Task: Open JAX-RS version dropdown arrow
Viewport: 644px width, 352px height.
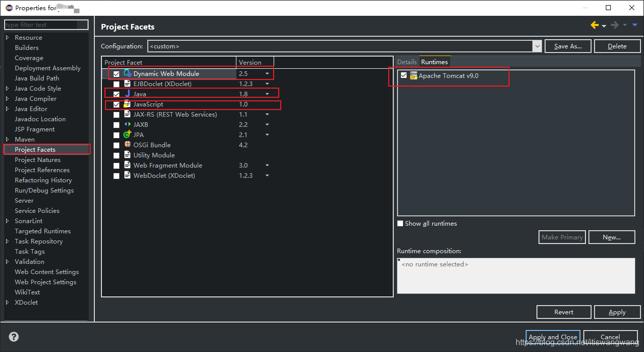Action: [267, 115]
